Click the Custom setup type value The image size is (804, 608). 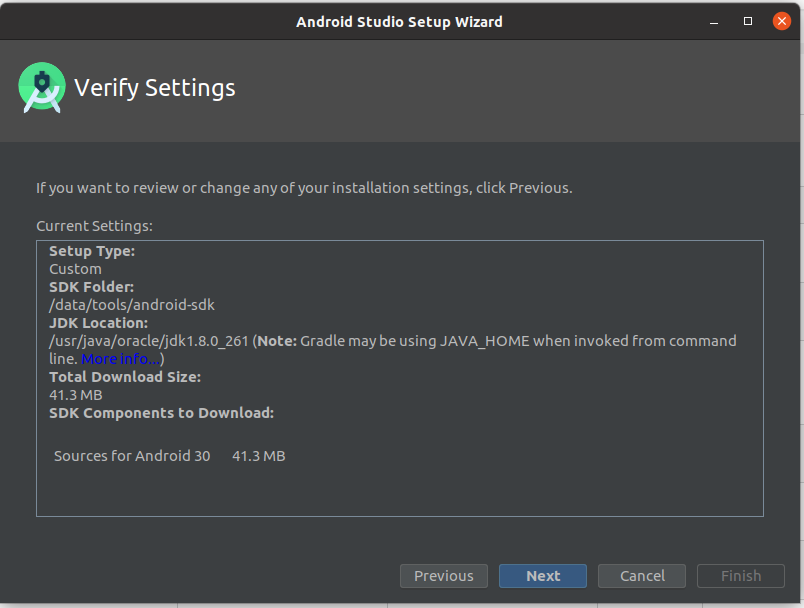[75, 269]
